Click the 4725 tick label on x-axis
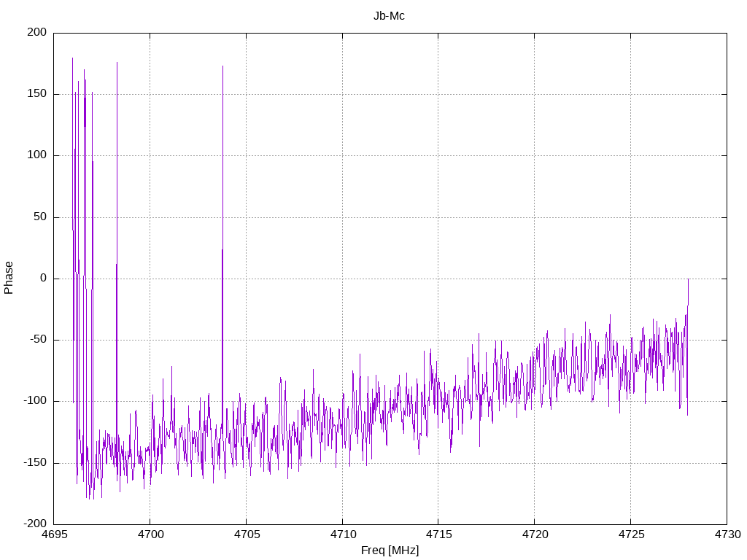The height and width of the screenshot is (560, 747). (631, 534)
